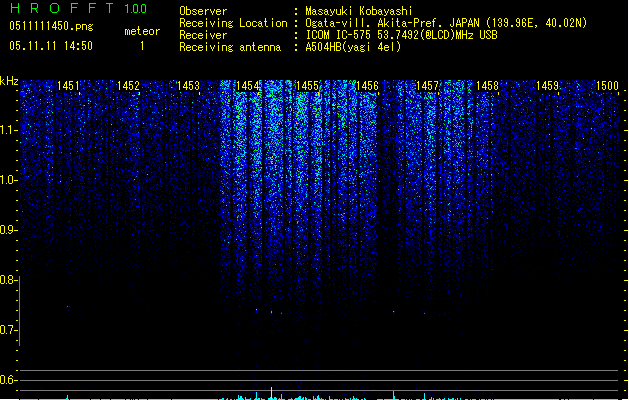Click the Observer field label
Image resolution: width=629 pixels, height=400 pixels.
point(203,11)
